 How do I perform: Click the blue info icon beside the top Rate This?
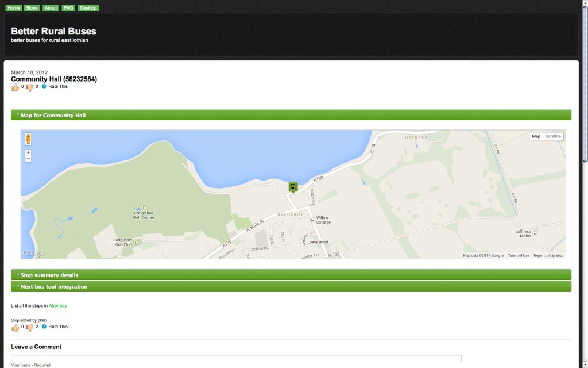pos(44,86)
